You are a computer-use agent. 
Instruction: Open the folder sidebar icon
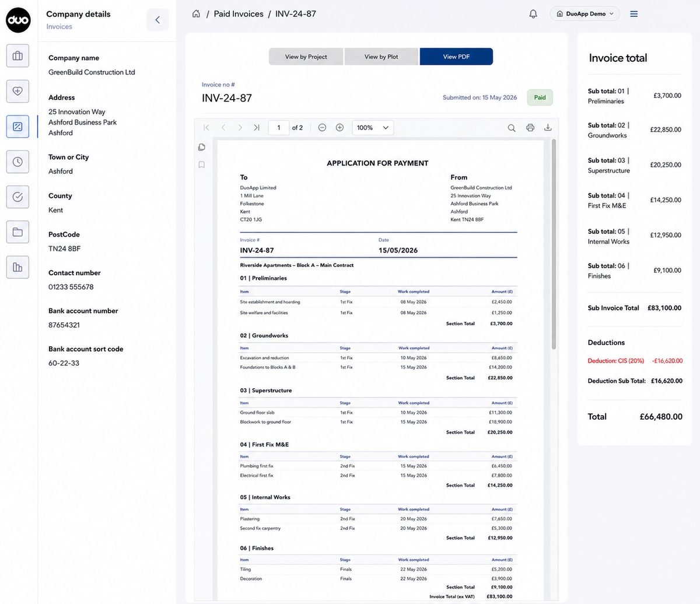17,232
